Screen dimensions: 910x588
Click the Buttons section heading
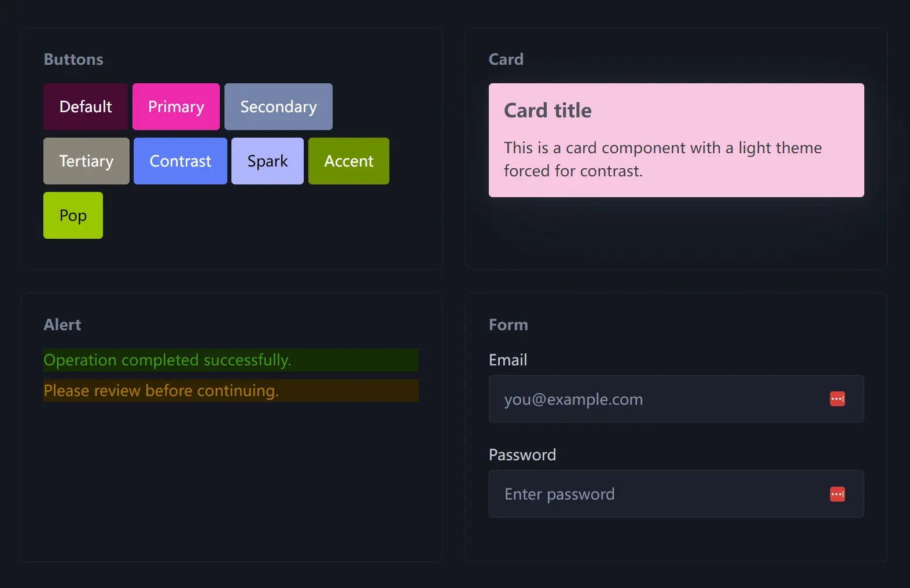pos(73,59)
